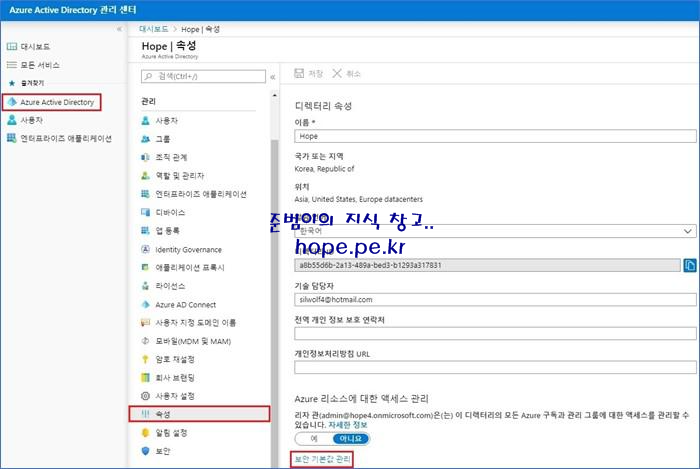Open 애플리케이션 프록시 menu entry

[x=183, y=267]
